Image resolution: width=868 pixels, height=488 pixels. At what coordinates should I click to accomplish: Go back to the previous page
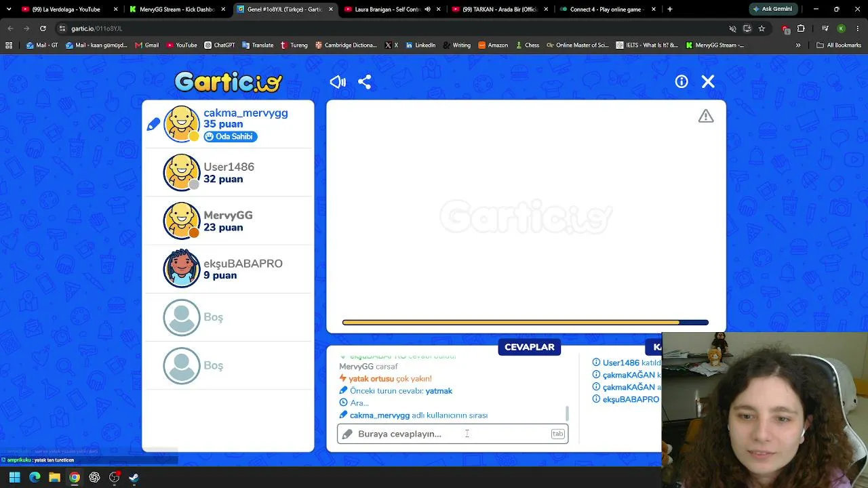[x=10, y=28]
